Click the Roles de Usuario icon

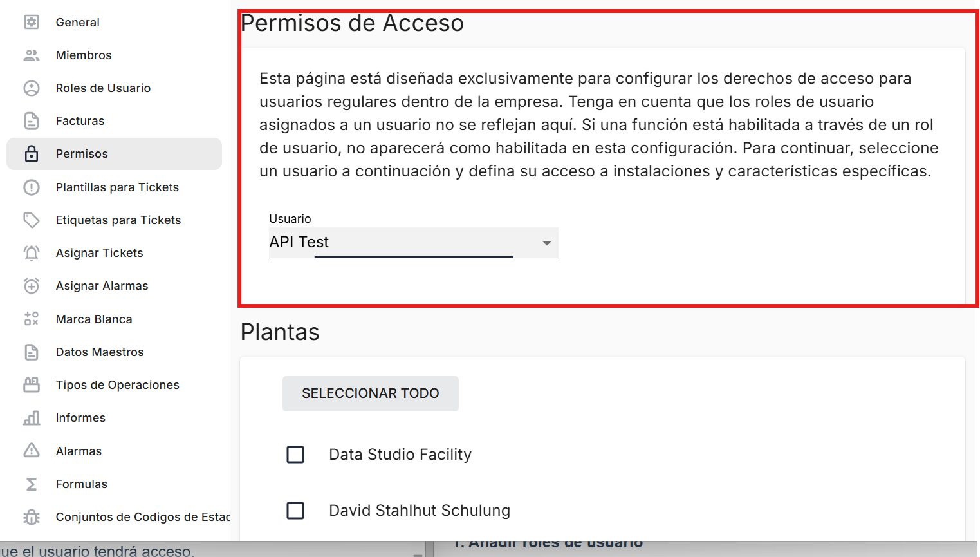pos(32,88)
